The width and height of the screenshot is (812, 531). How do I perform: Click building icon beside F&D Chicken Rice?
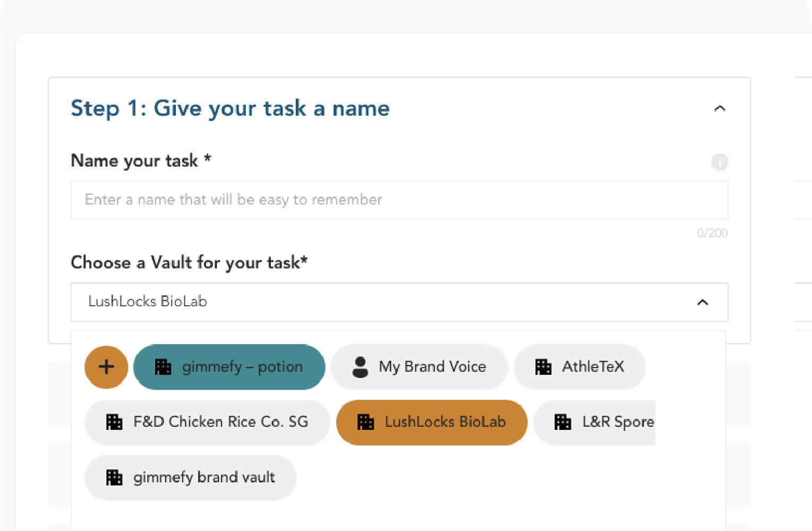(x=114, y=422)
